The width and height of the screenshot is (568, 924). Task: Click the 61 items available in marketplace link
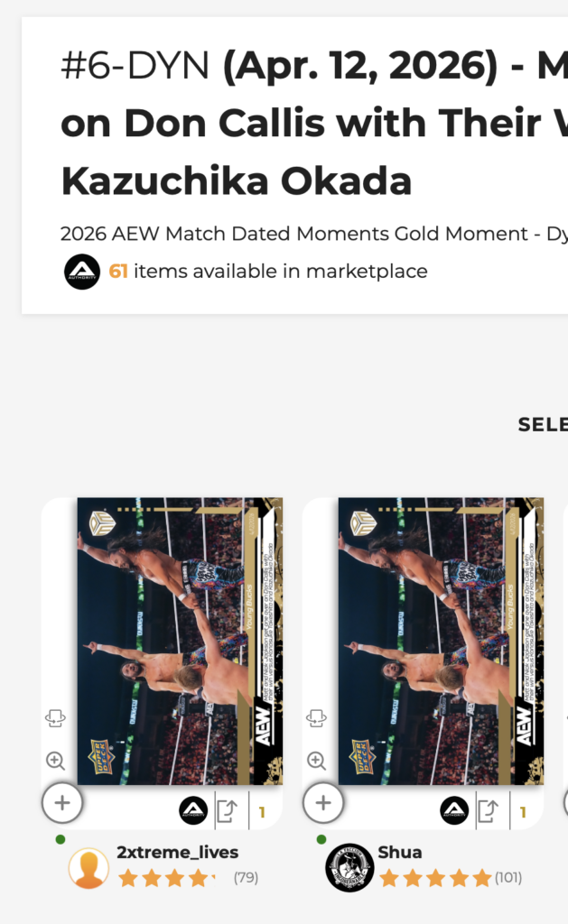click(x=268, y=271)
